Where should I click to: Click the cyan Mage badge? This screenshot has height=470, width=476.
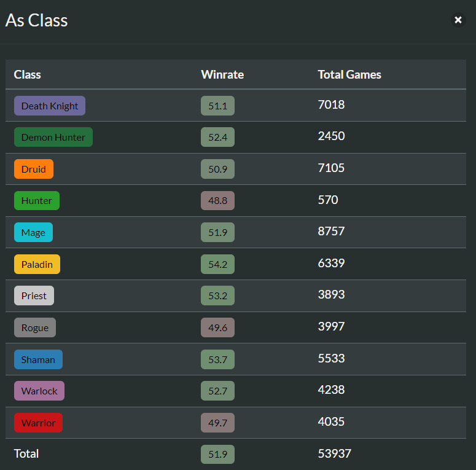[33, 232]
